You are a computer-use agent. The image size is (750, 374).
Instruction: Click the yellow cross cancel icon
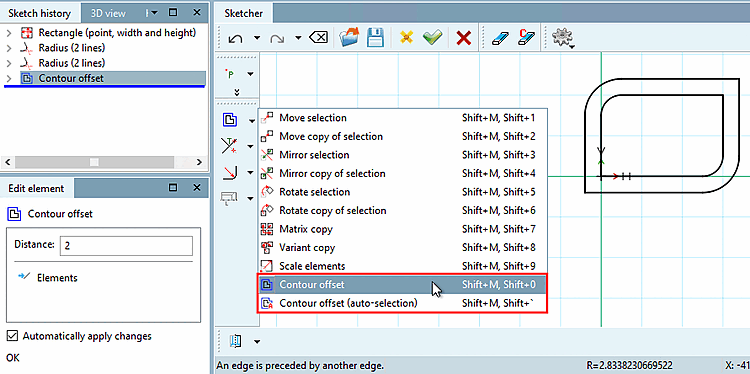click(407, 37)
